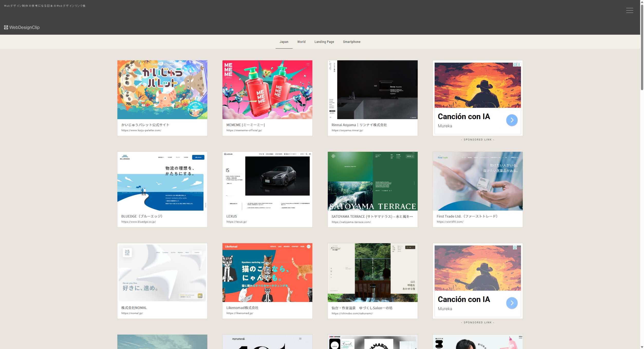Click the scrollbar down arrow
Screen dimensions: 644x349
click(x=642, y=347)
